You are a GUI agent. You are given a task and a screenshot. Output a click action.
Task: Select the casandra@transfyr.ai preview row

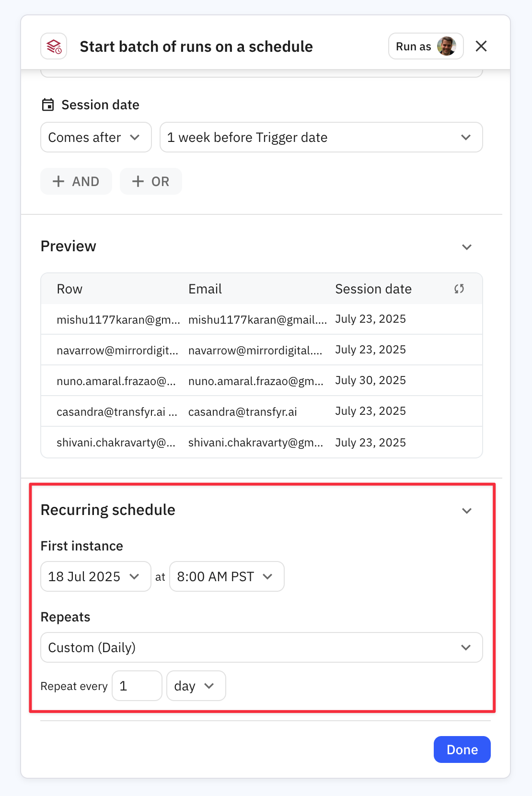click(x=261, y=411)
